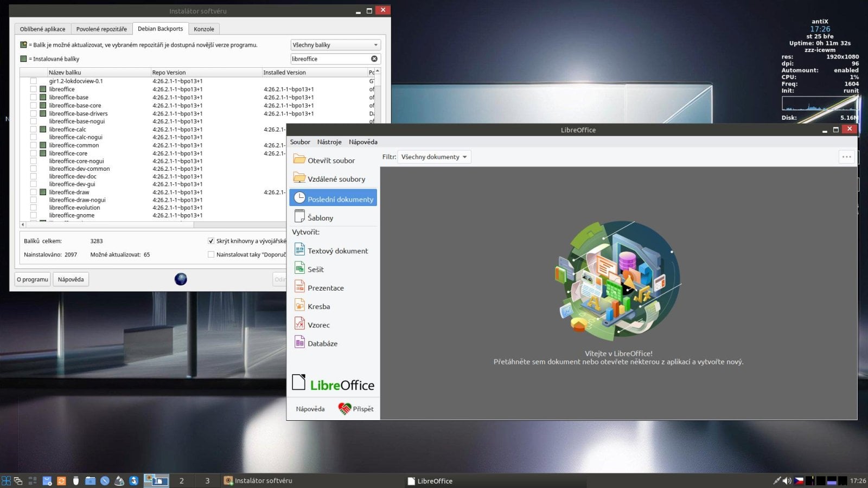This screenshot has height=488, width=868.
Task: Click the window list icon on the taskbar
Action: point(18,480)
